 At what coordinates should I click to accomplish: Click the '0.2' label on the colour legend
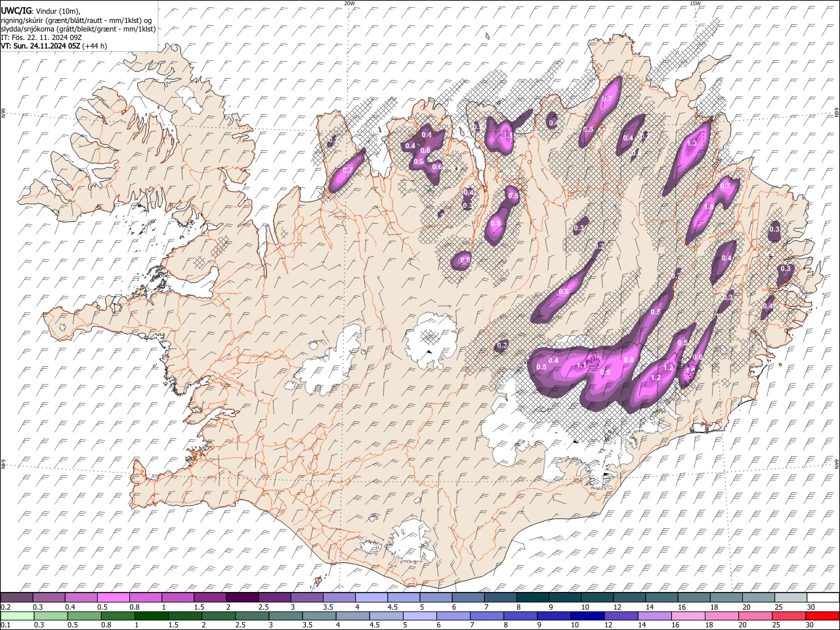(x=5, y=606)
